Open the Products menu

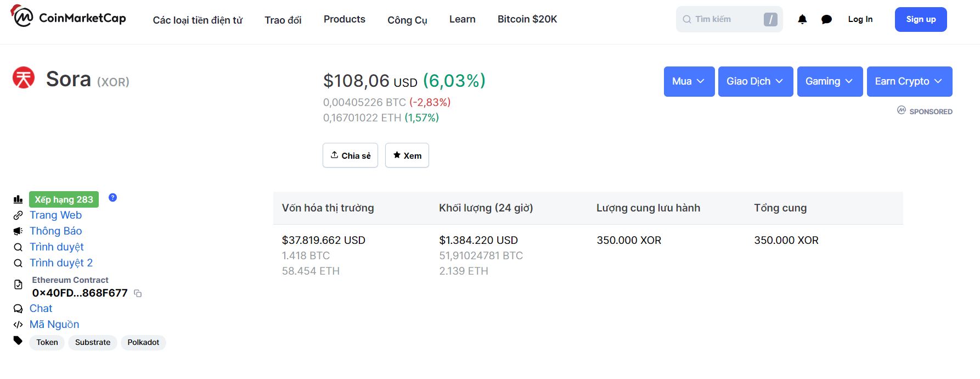tap(345, 19)
